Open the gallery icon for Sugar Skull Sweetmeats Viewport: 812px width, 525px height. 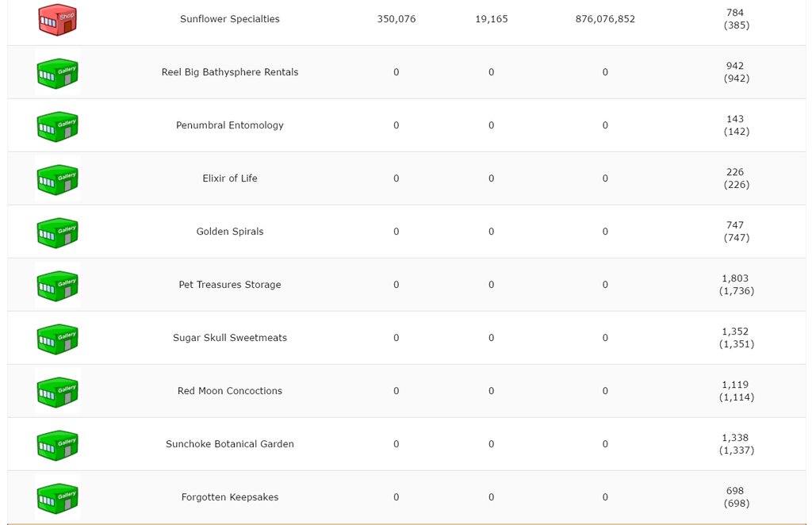tap(57, 339)
